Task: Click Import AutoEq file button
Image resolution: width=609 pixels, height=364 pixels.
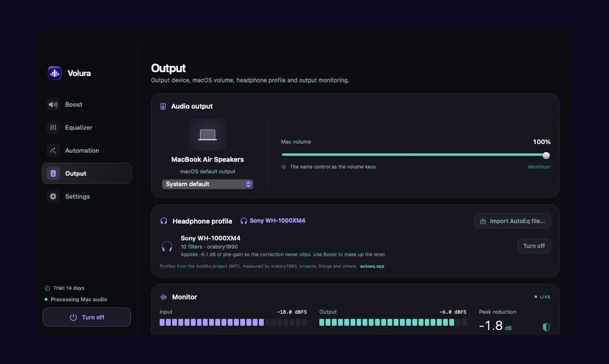Action: coord(512,221)
